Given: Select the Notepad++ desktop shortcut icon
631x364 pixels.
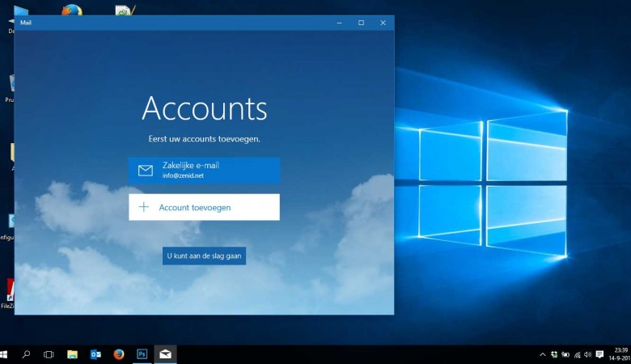Looking at the screenshot, I should [125, 10].
